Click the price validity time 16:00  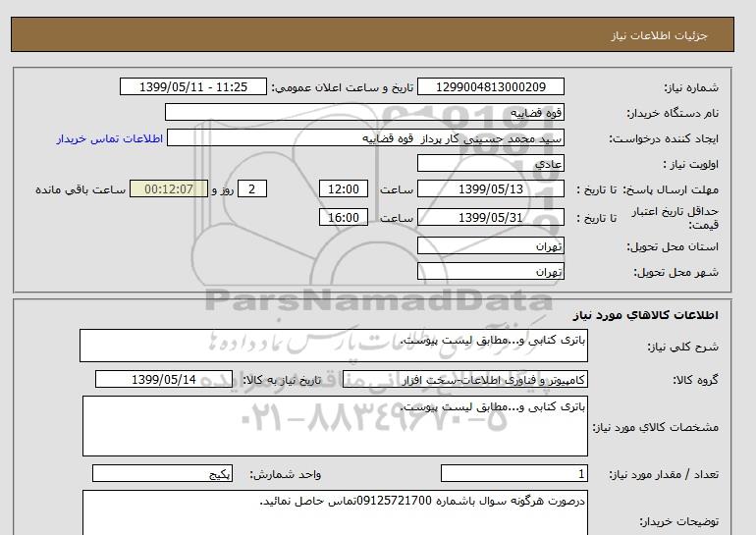coord(344,217)
